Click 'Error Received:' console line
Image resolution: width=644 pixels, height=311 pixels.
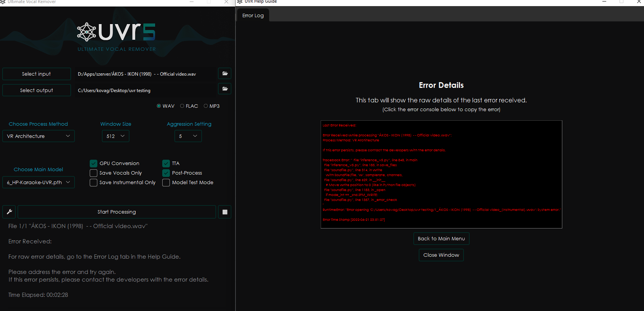[x=30, y=241]
